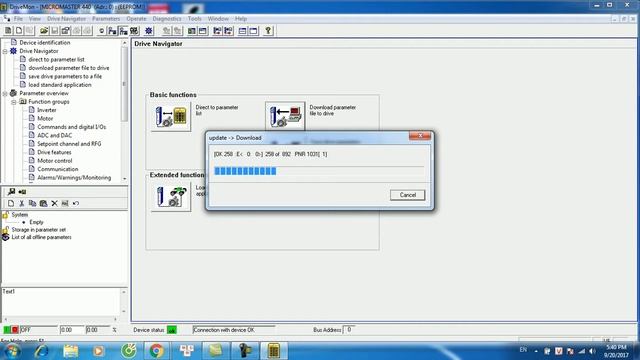Open the Help menu

241,19
